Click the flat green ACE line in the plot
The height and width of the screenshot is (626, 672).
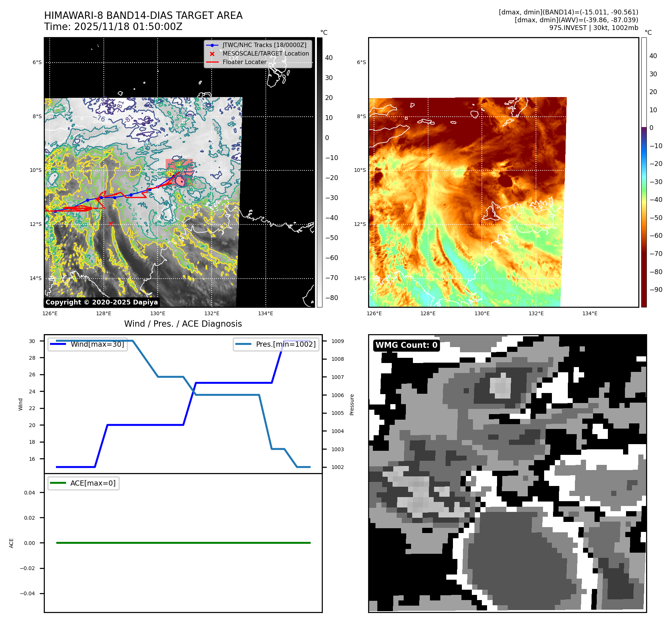(x=183, y=543)
